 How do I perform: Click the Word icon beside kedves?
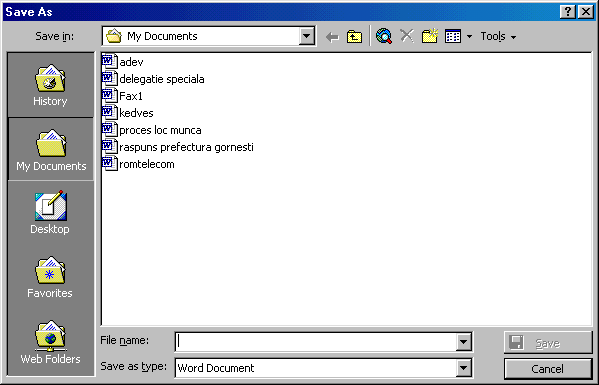pyautogui.click(x=110, y=113)
